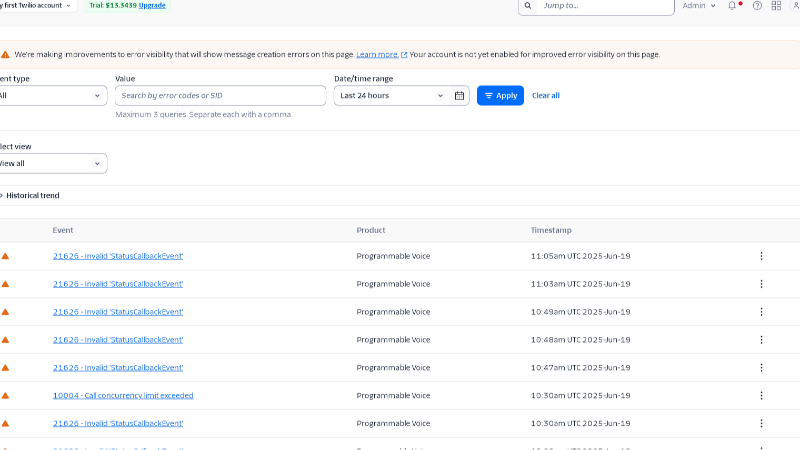Open the calendar date picker icon
The image size is (800, 450).
(x=460, y=96)
